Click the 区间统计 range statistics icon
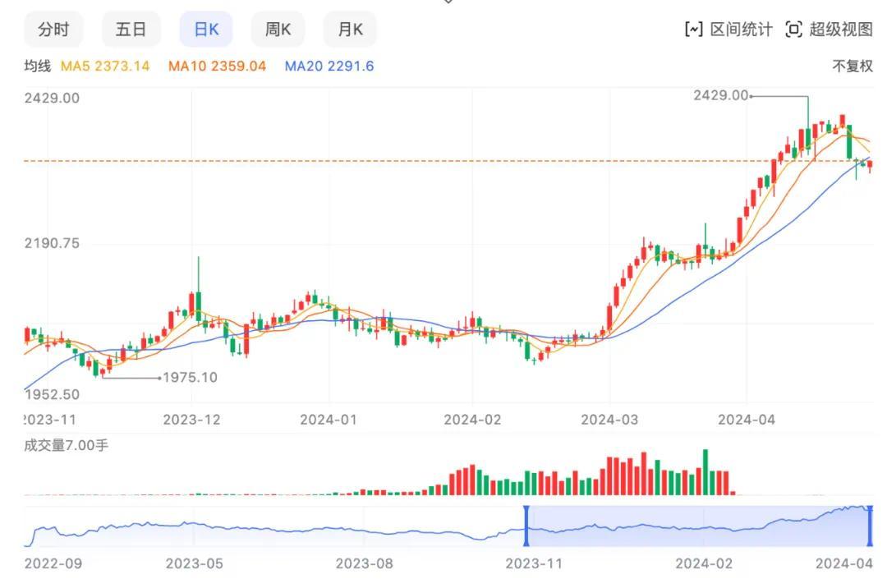Image resolution: width=887 pixels, height=588 pixels. (x=694, y=30)
